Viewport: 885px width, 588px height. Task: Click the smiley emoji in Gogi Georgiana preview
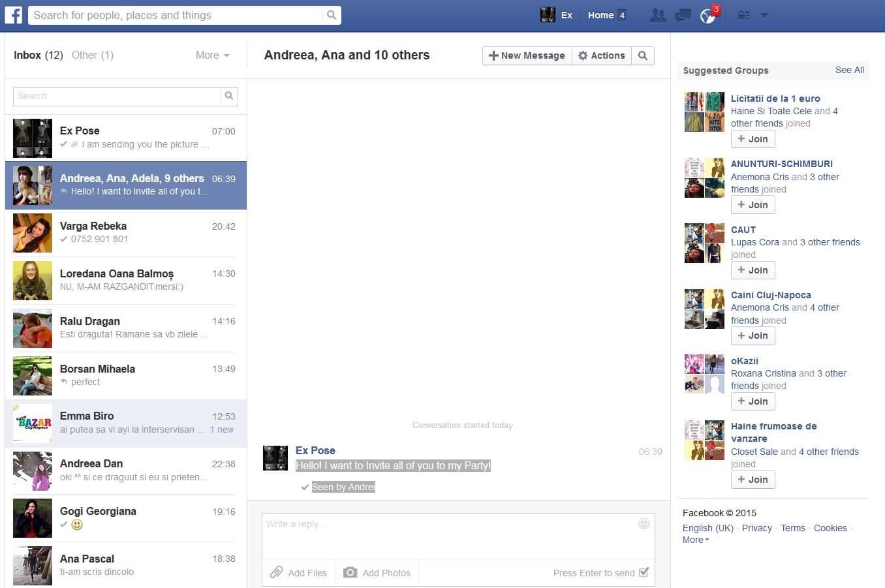(x=77, y=525)
